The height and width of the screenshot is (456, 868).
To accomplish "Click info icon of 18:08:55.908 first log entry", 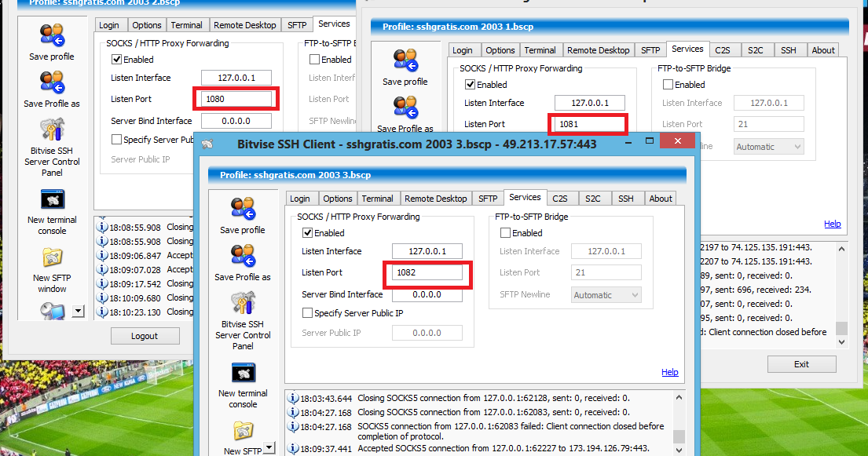I will click(x=102, y=227).
